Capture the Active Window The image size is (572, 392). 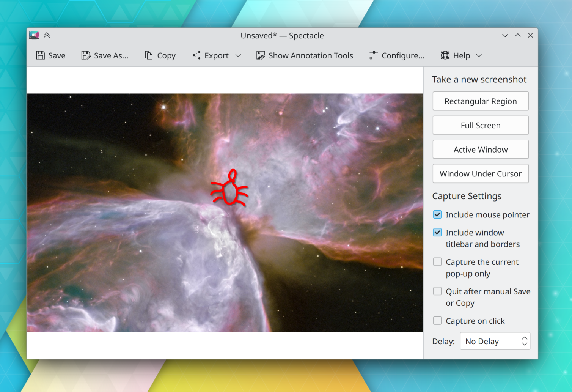tap(480, 149)
